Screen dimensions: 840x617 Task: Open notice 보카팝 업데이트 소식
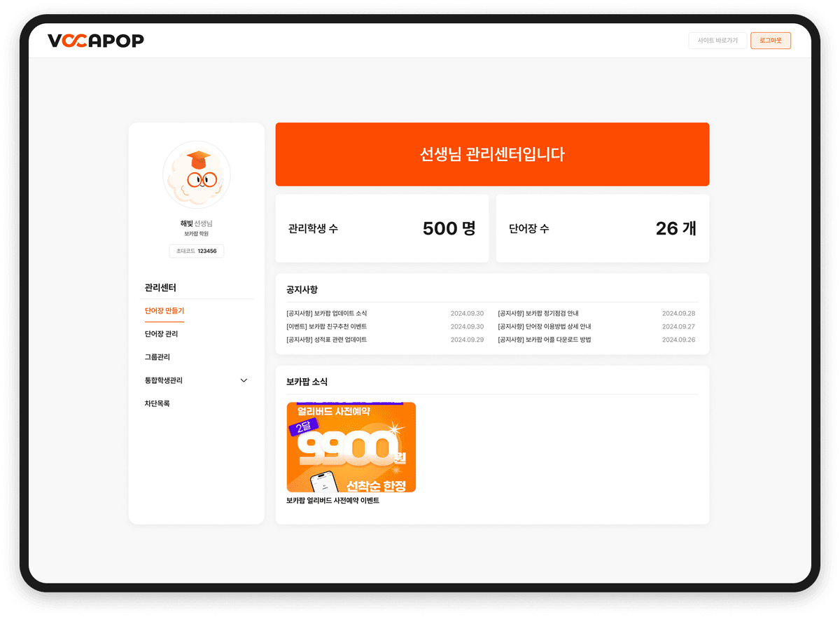[326, 314]
